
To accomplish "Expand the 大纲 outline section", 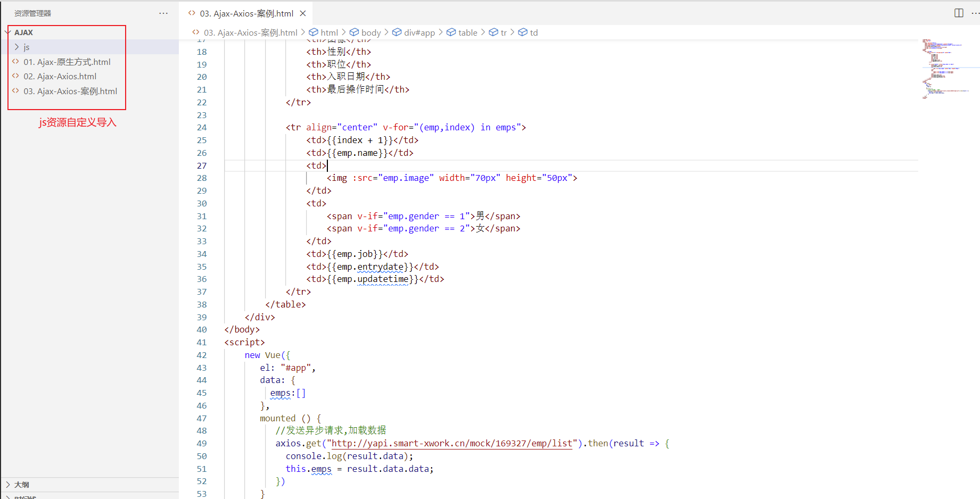I will pyautogui.click(x=22, y=485).
